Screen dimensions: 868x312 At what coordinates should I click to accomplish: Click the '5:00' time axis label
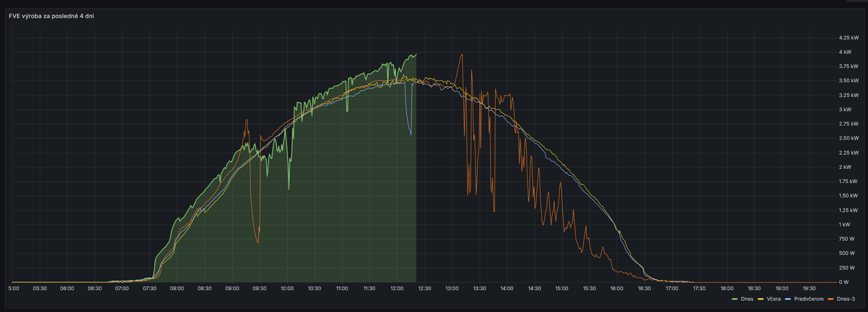pyautogui.click(x=14, y=288)
